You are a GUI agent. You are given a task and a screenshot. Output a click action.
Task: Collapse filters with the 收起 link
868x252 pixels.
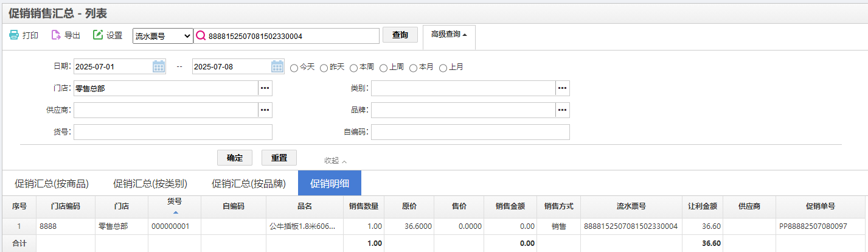click(x=335, y=161)
